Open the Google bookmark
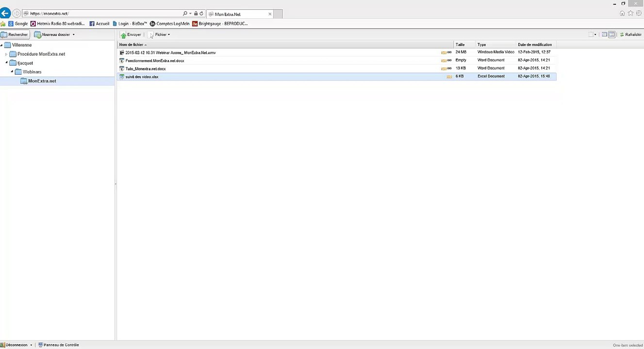 (18, 23)
